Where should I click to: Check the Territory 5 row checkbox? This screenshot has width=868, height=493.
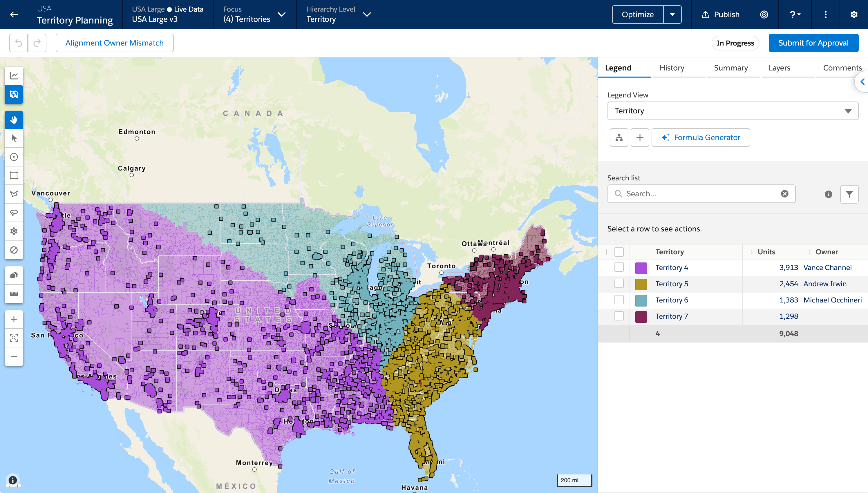[619, 283]
